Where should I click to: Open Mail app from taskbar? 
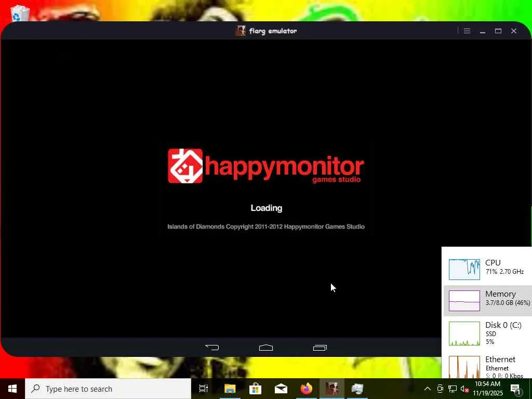tap(281, 389)
